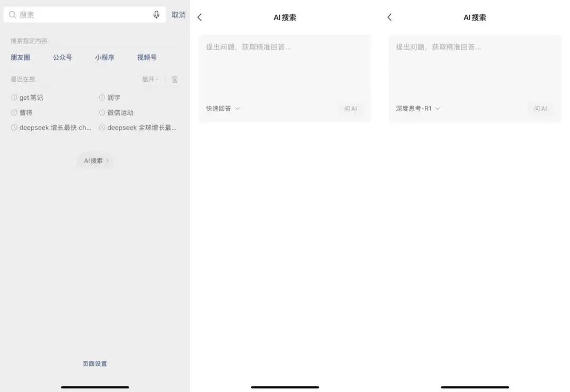Image resolution: width=570 pixels, height=392 pixels.
Task: Cancel the search with 取消
Action: pyautogui.click(x=178, y=15)
